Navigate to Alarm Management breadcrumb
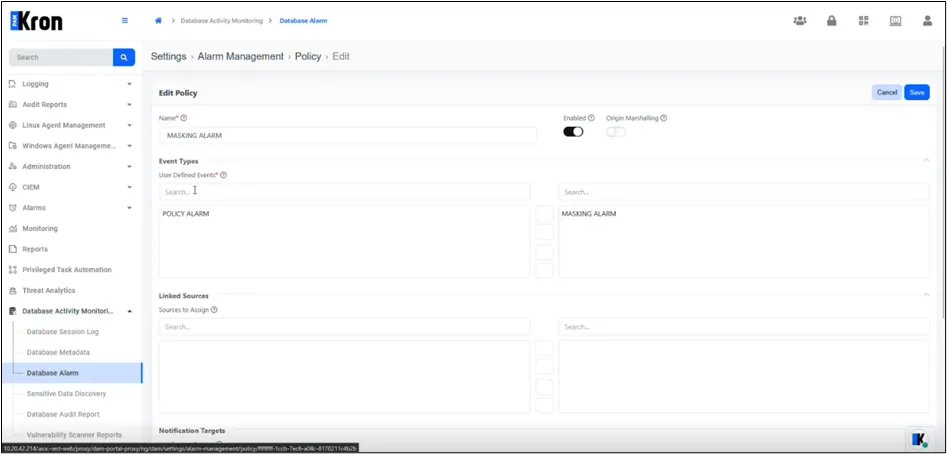This screenshot has width=947, height=454. point(241,56)
